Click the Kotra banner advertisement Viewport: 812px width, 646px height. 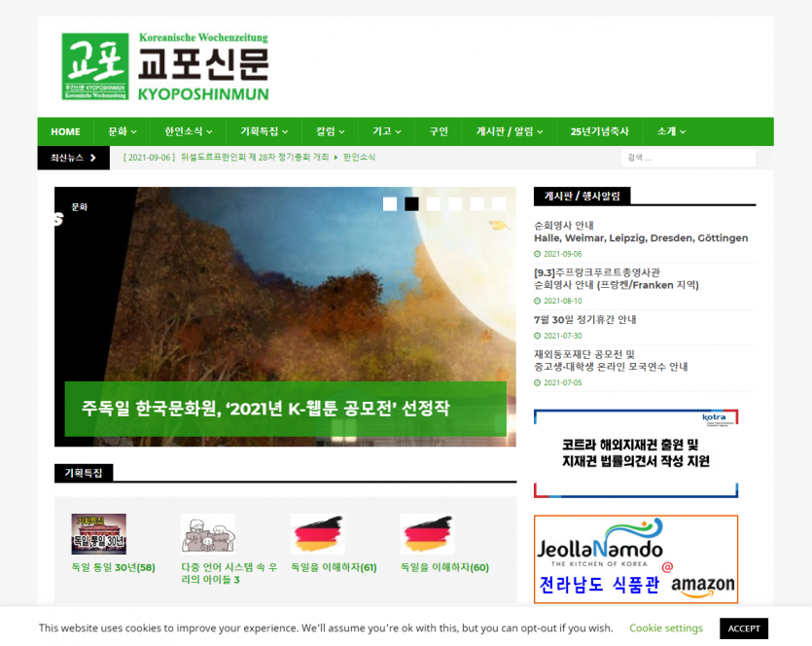[x=635, y=453]
